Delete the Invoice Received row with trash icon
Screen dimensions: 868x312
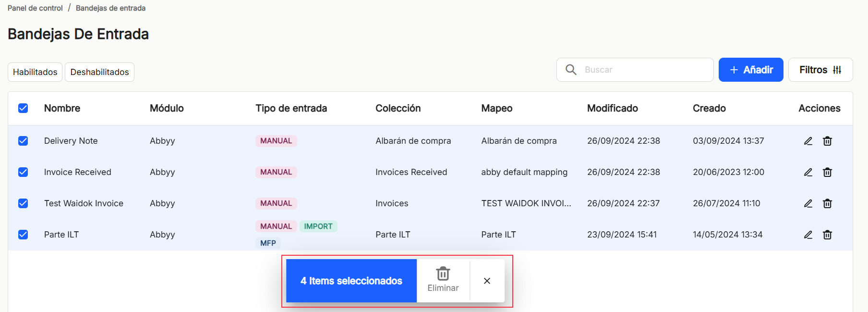(x=827, y=172)
